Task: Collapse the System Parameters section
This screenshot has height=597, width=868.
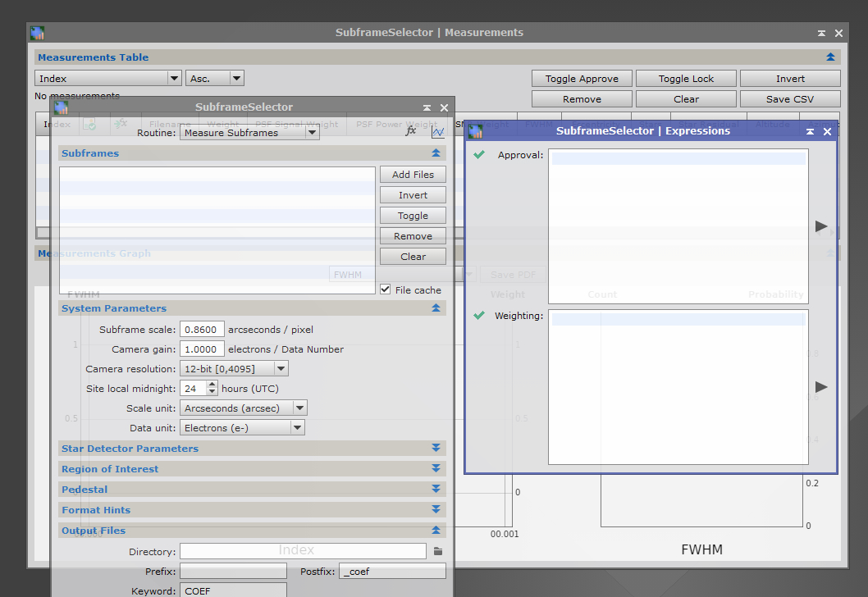Action: click(436, 308)
